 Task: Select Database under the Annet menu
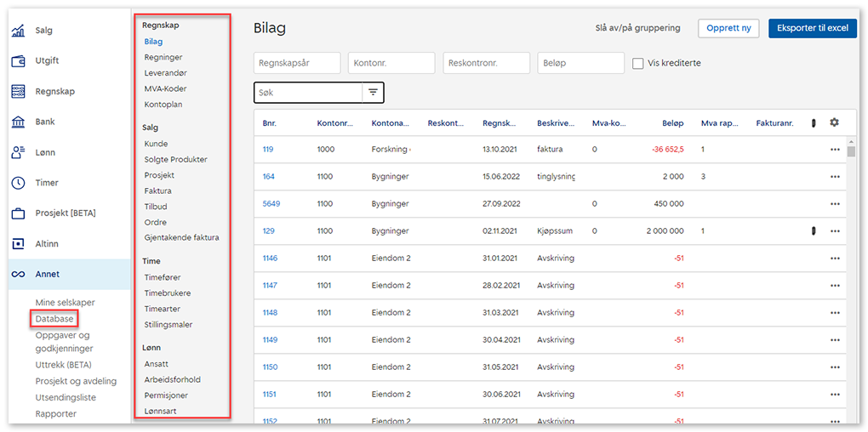[x=54, y=319]
